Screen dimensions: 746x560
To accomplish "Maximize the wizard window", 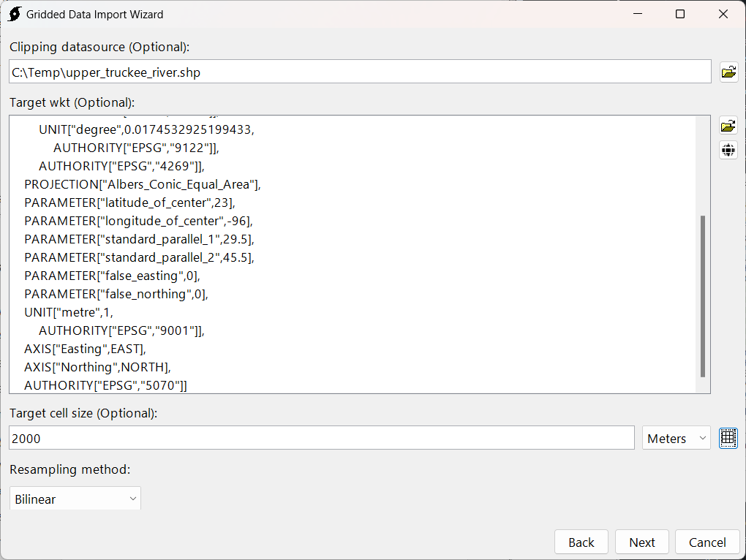I will [x=680, y=14].
